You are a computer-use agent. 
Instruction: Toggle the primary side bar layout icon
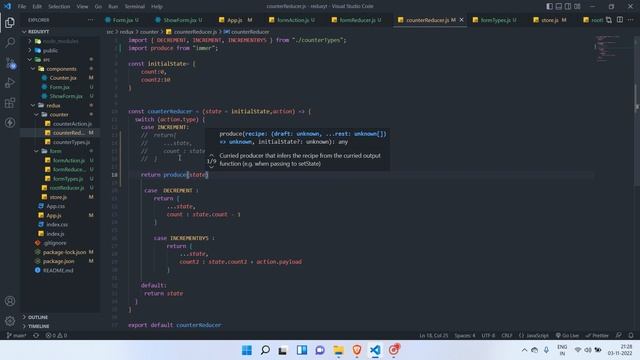(549, 6)
